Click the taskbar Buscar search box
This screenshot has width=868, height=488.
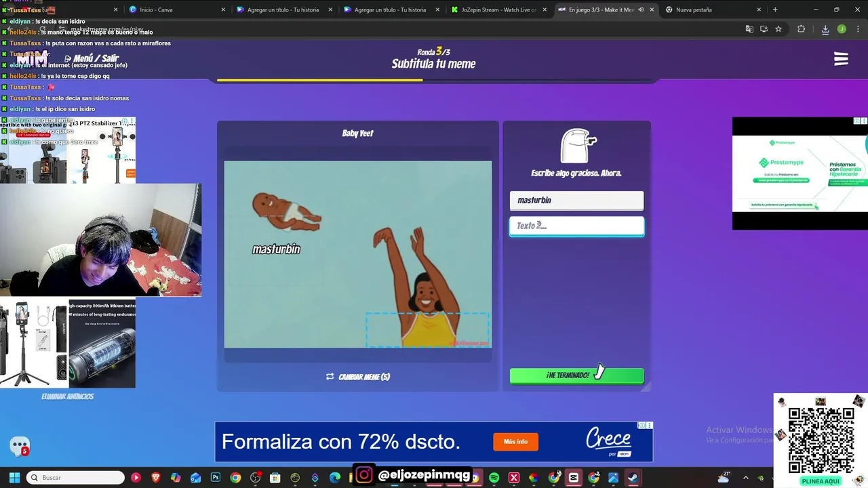[76, 478]
